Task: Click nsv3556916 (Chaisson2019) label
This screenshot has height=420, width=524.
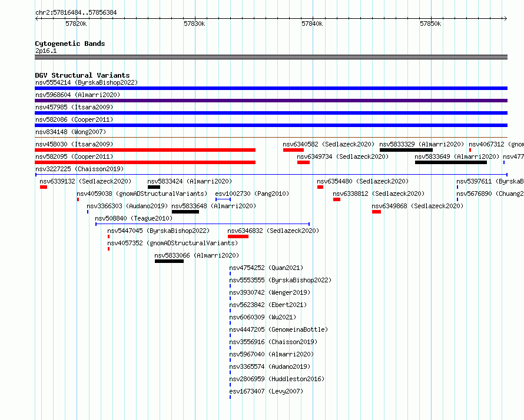Action: click(273, 342)
